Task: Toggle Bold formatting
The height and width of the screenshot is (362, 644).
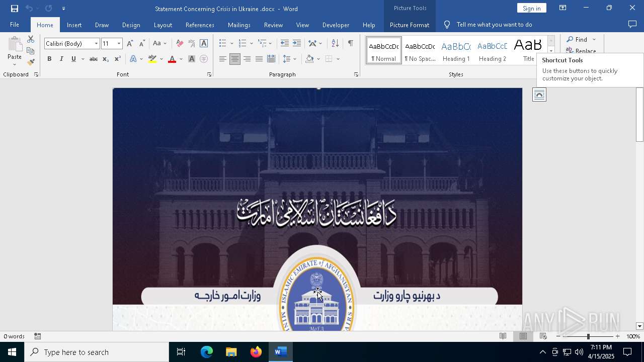Action: coord(49,59)
